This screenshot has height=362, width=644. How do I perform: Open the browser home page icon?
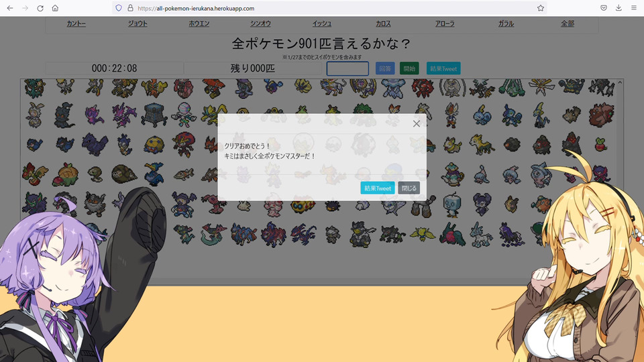55,8
